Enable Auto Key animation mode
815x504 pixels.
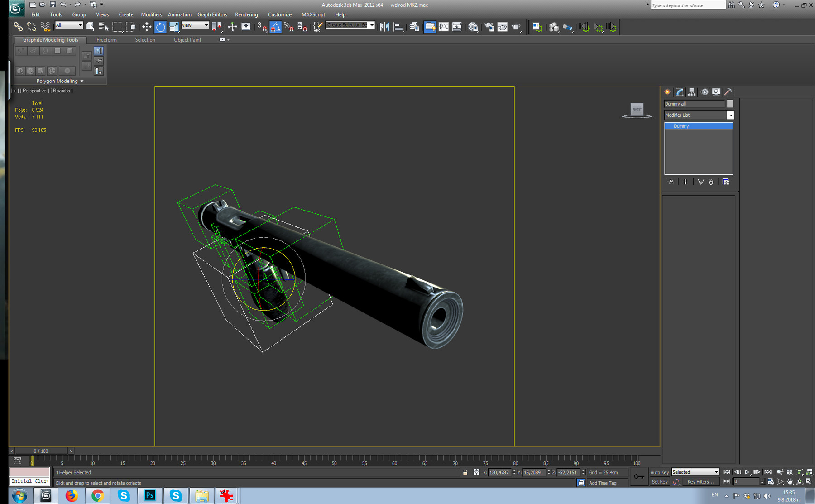[x=660, y=472]
